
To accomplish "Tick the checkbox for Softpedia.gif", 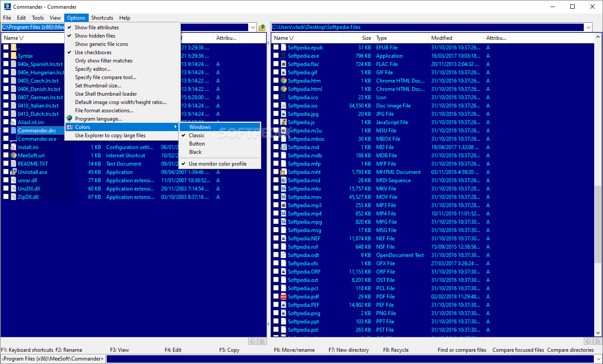I will click(276, 73).
